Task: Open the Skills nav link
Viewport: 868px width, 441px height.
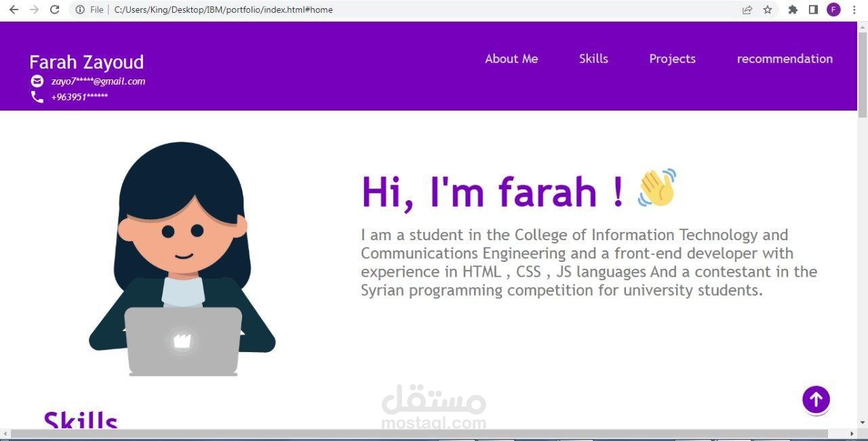Action: pos(593,59)
